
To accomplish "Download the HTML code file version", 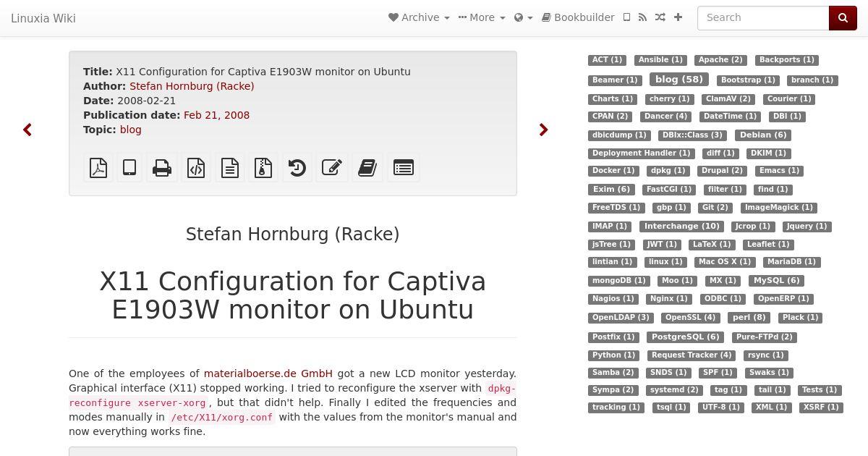I will tap(196, 168).
